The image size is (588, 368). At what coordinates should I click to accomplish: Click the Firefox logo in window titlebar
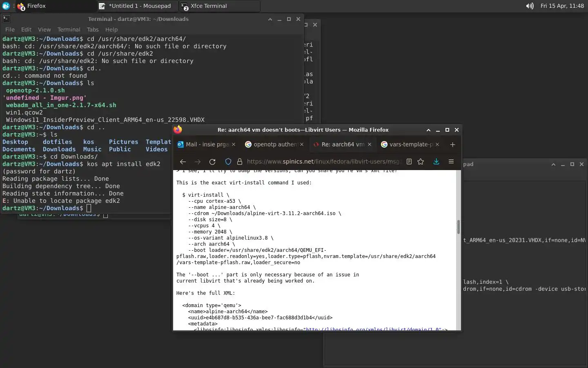point(178,130)
